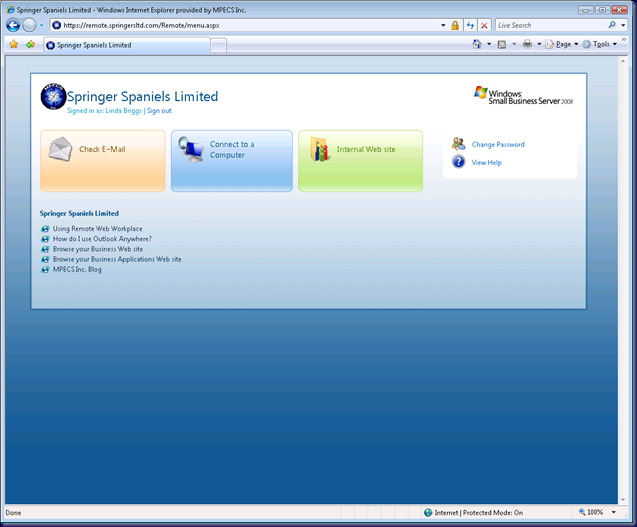This screenshot has height=527, width=637.
Task: Click the Change Password link
Action: click(498, 144)
